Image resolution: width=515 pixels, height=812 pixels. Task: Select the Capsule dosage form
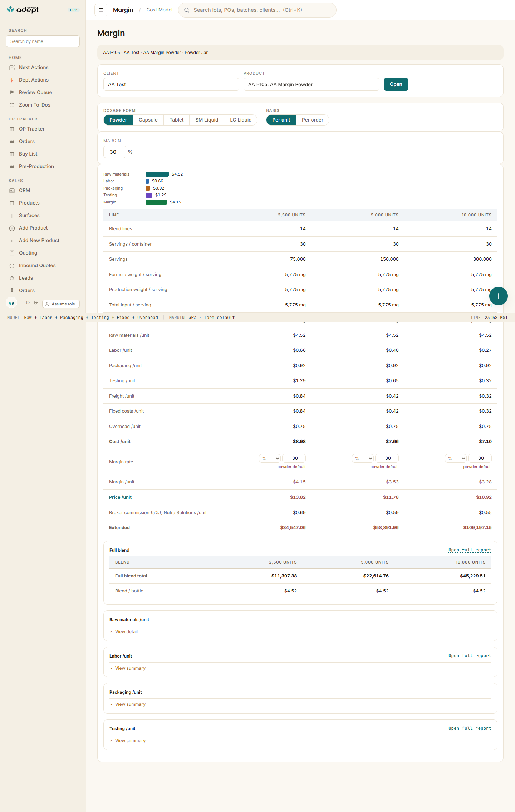[x=148, y=120]
